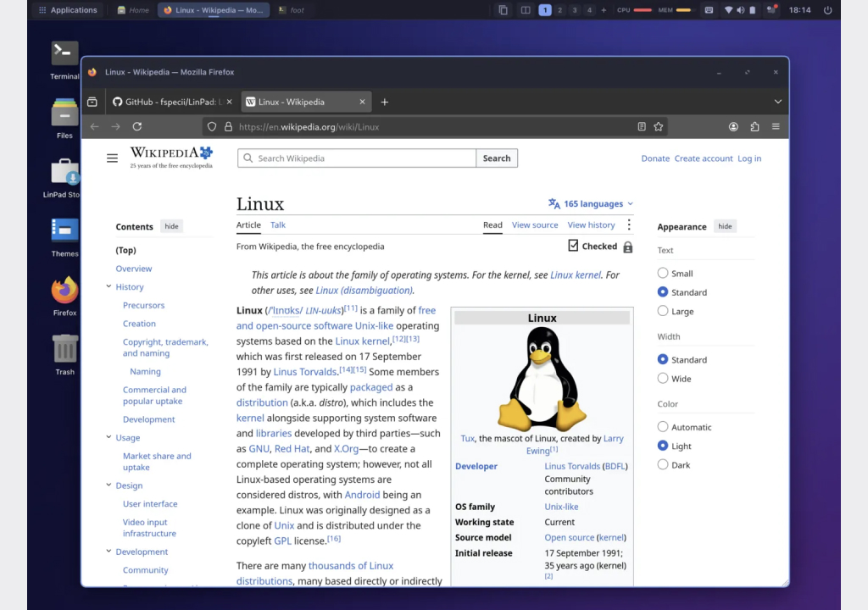Open the three-dot page tools menu

point(629,225)
